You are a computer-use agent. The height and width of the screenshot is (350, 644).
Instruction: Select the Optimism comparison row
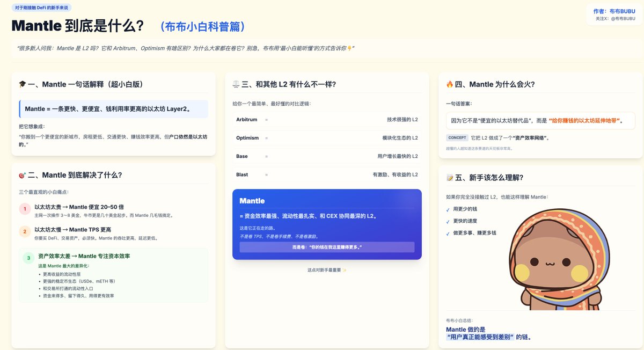(327, 138)
